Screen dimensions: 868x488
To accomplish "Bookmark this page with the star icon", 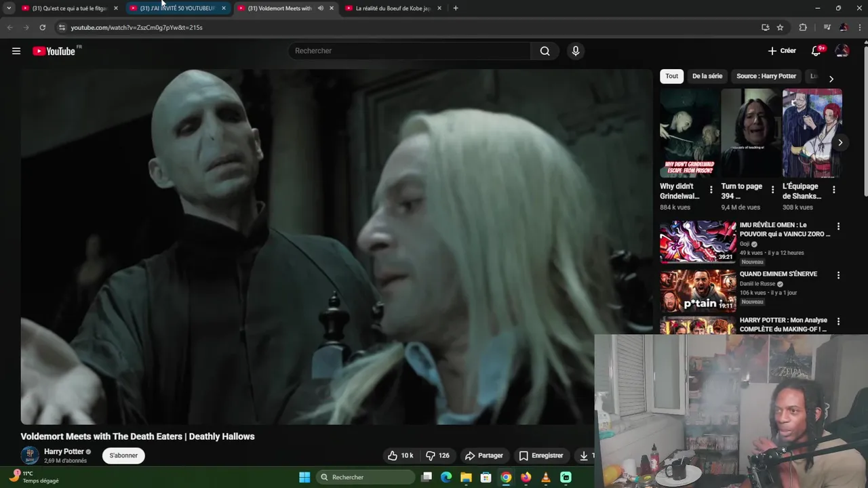I will point(780,27).
